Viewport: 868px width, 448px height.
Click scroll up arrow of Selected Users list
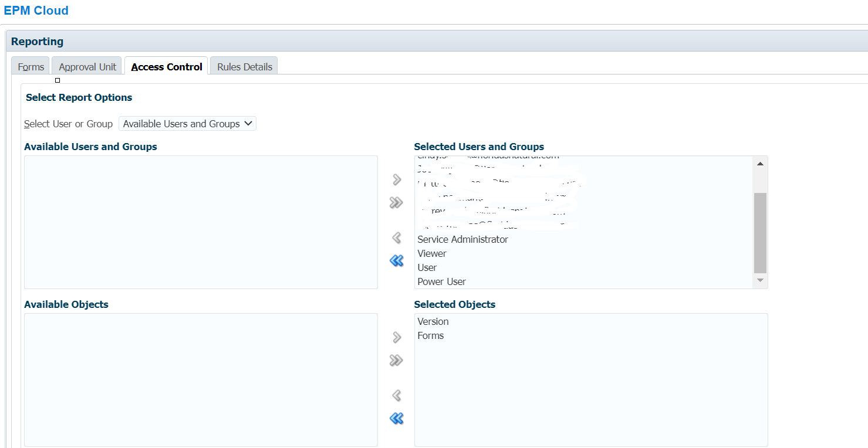(760, 164)
